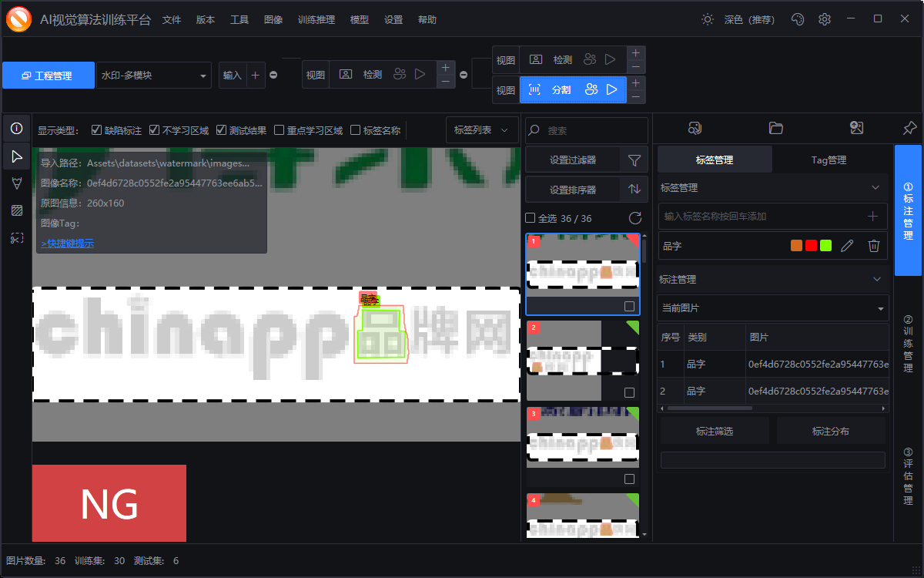Click the sort arrows icon
The width and height of the screenshot is (924, 578).
click(634, 189)
